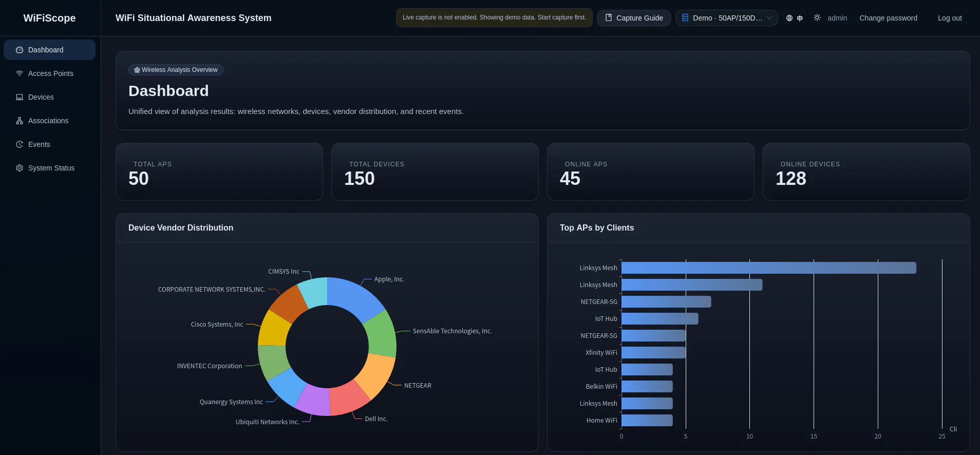
Task: Click the Total Devices card showing 150
Action: tap(435, 172)
